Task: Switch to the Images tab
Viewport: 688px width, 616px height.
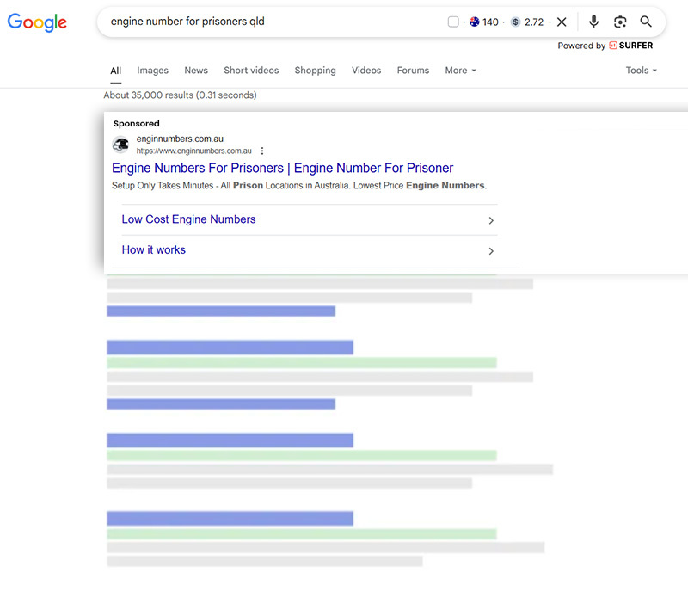Action: pyautogui.click(x=152, y=71)
